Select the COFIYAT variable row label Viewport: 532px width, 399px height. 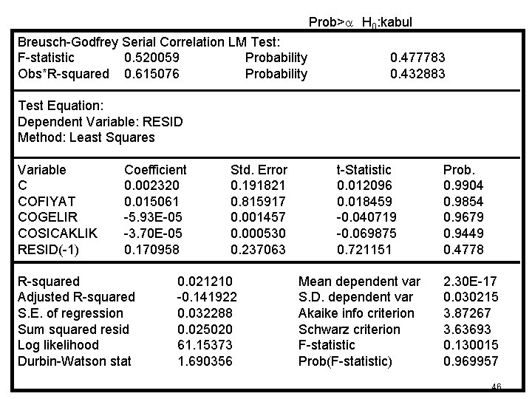tap(47, 202)
